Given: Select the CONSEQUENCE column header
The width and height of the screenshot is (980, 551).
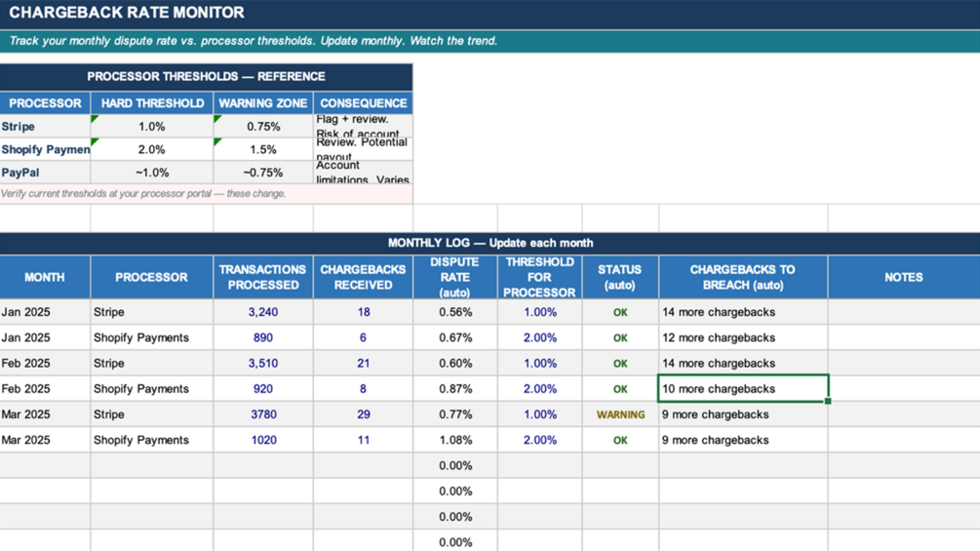Looking at the screenshot, I should pos(363,103).
